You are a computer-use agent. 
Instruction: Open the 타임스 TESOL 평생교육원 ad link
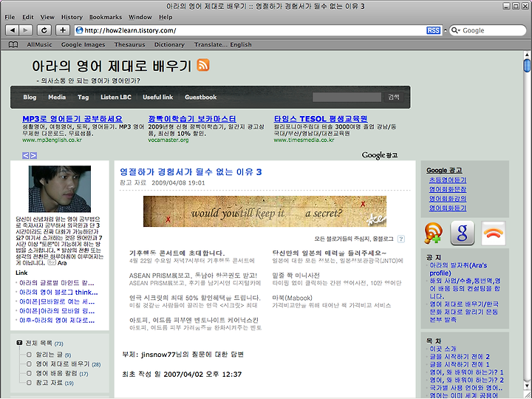pos(321,119)
